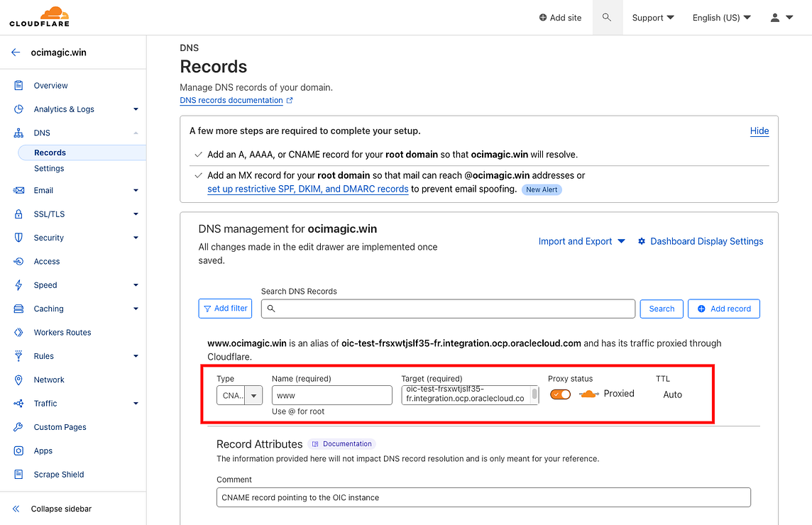Image resolution: width=812 pixels, height=525 pixels.
Task: Click the Comment field about the OIC instance
Action: (x=483, y=497)
